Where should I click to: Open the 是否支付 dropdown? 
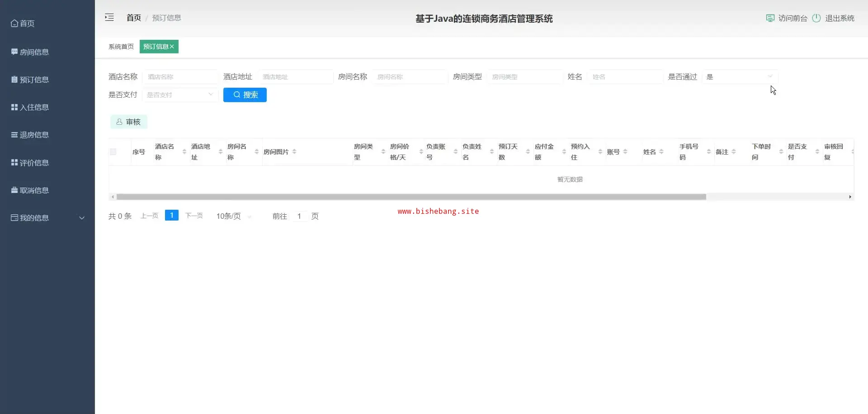pos(180,95)
